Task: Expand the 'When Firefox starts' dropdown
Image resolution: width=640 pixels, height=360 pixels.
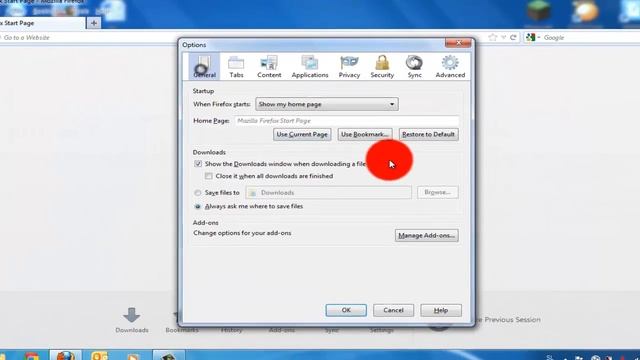Action: click(x=327, y=104)
